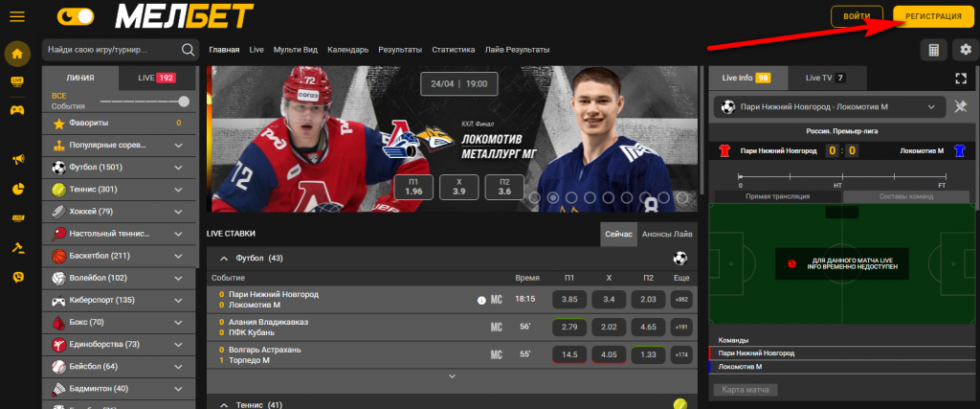The height and width of the screenshot is (409, 980).
Task: Open Результаты menu item
Action: click(x=400, y=50)
